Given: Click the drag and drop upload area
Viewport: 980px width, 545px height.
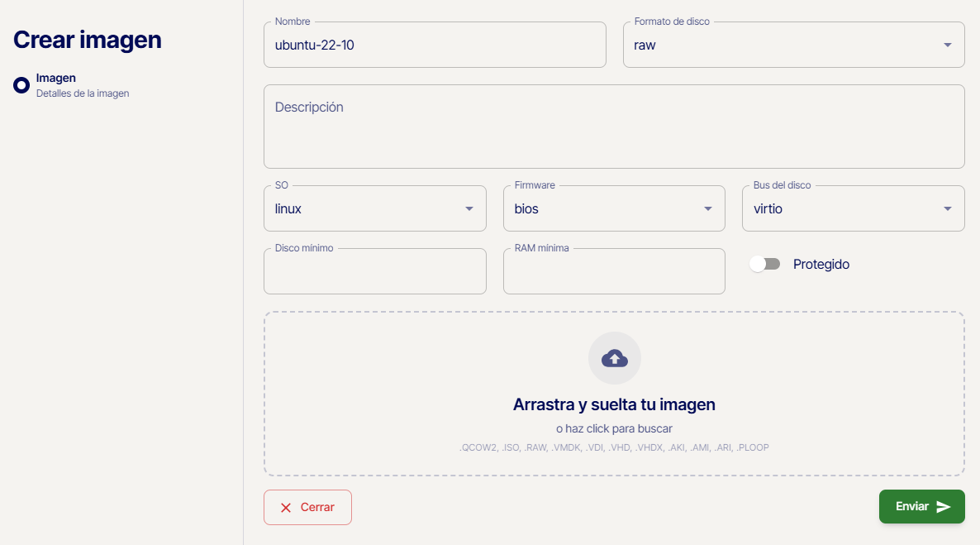Looking at the screenshot, I should (614, 394).
